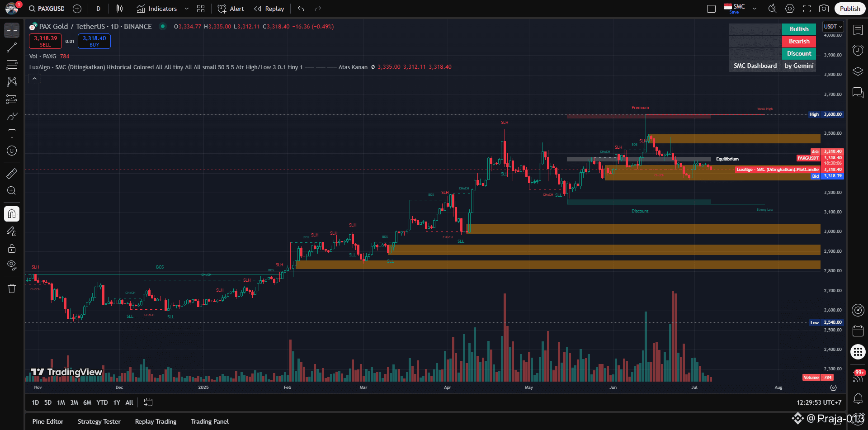Select the Trend Line drawing tool
The image size is (868, 430).
click(12, 47)
